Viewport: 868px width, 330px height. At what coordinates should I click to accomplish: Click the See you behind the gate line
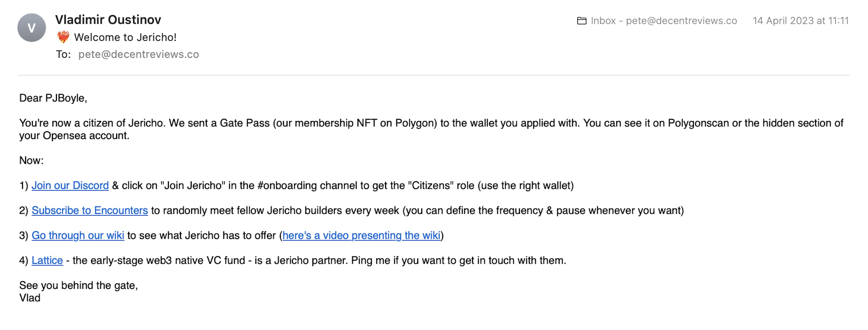pos(78,285)
